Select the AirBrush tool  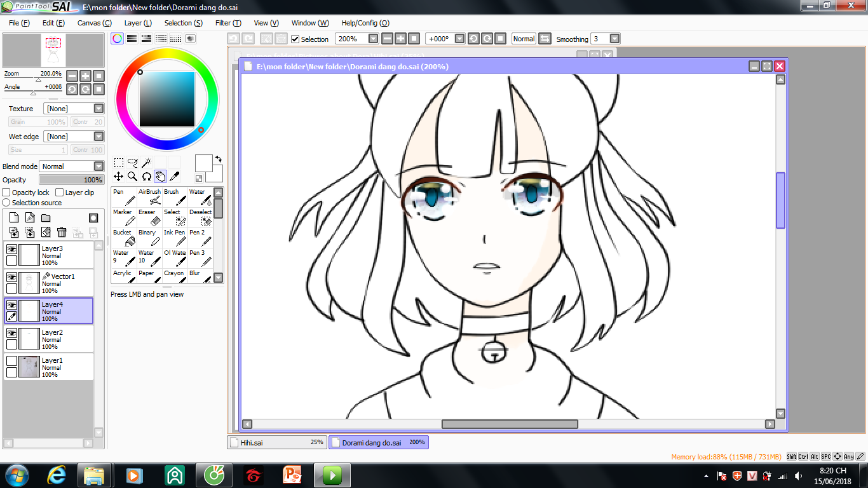click(149, 198)
